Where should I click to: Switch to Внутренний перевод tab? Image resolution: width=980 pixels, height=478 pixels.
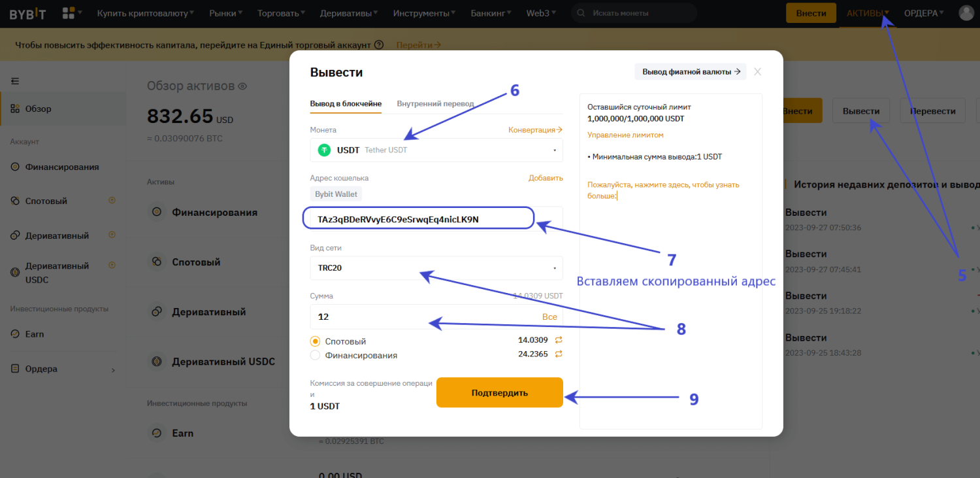pyautogui.click(x=435, y=103)
